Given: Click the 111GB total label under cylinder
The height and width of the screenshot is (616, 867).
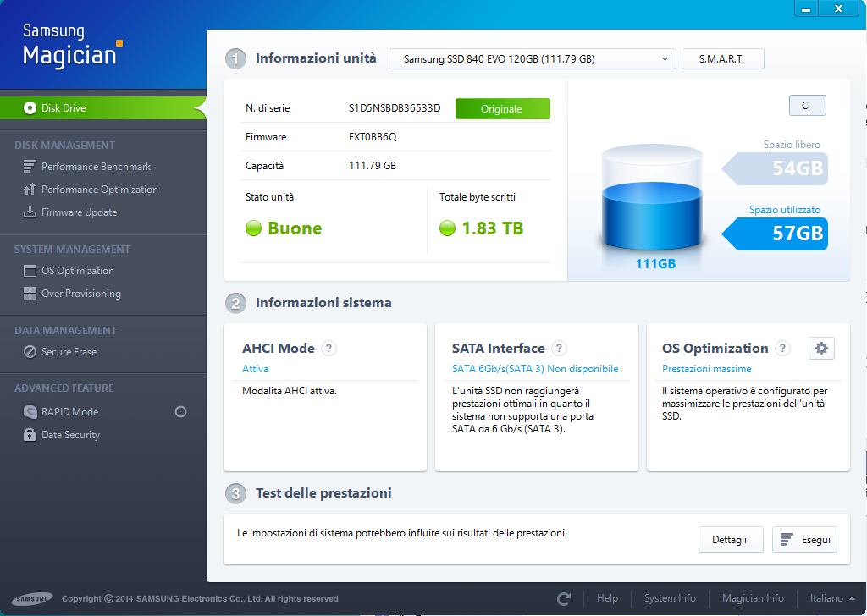Looking at the screenshot, I should 655,263.
